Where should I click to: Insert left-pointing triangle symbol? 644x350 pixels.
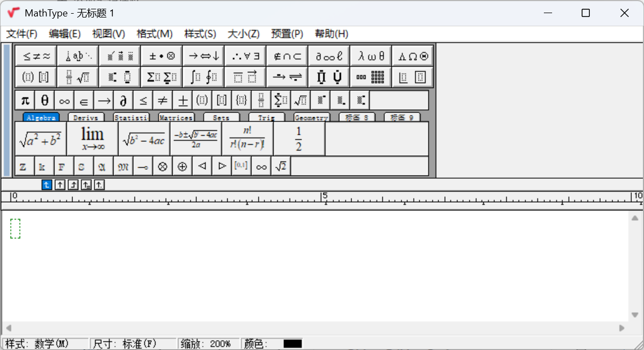tap(202, 167)
